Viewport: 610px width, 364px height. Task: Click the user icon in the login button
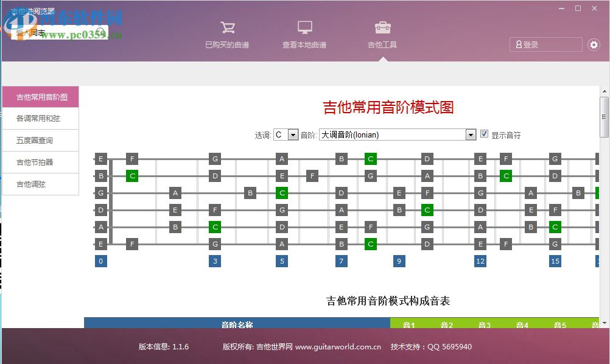coord(518,44)
